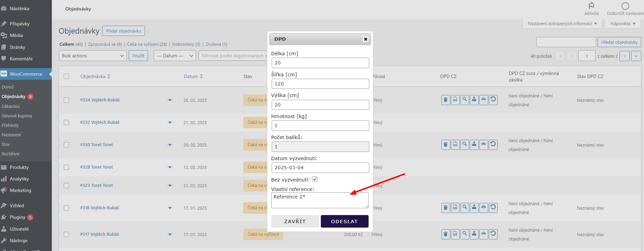Click the ODESLAT button
The height and width of the screenshot is (251, 644).
345,221
